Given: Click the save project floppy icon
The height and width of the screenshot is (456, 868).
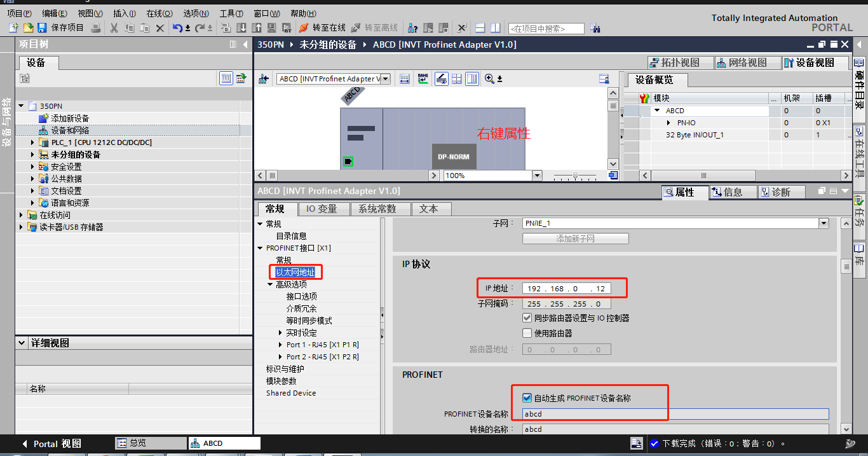Looking at the screenshot, I should 42,28.
